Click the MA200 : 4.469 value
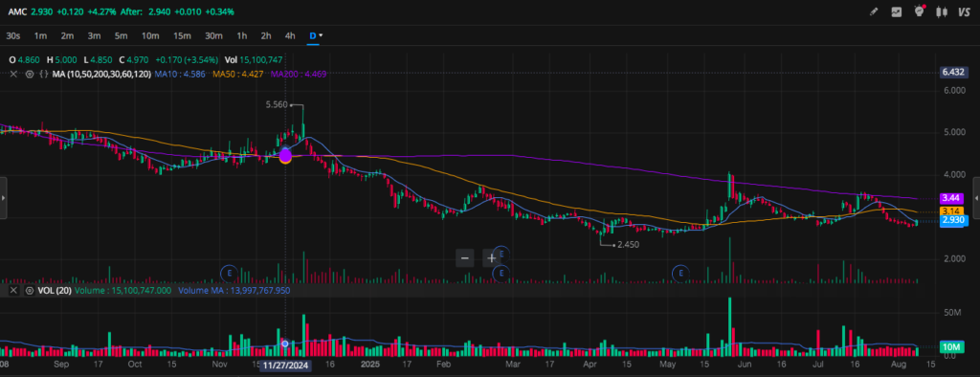Image resolution: width=980 pixels, height=377 pixels. (x=299, y=74)
